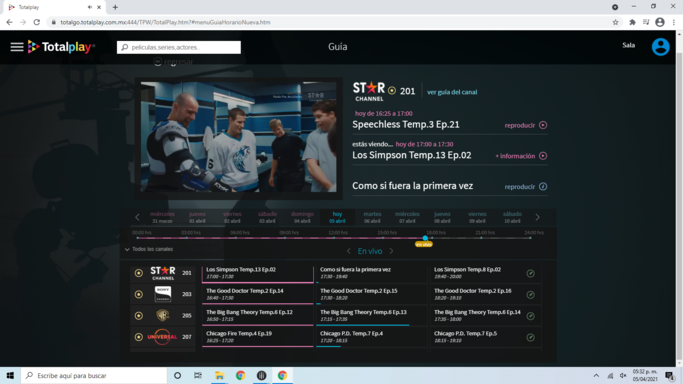The height and width of the screenshot is (384, 683).
Task: Click + información for Los Simpson
Action: (515, 156)
